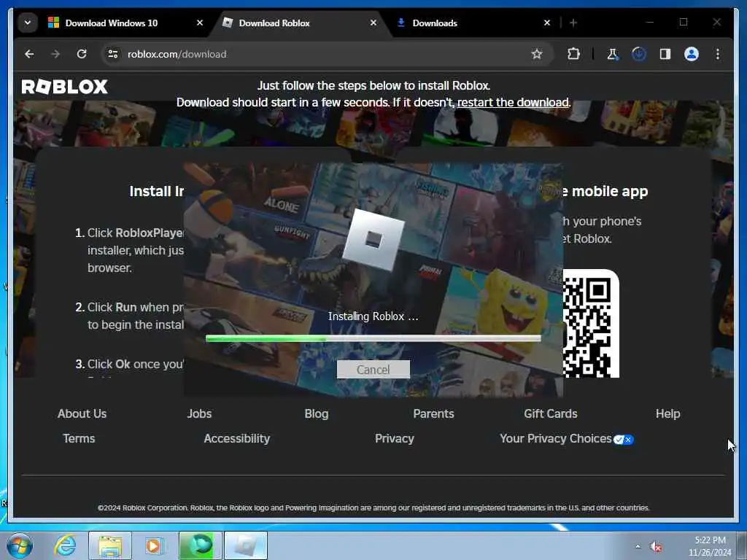Open the About Us footer link
Screen dimensions: 747x560
[x=82, y=414]
